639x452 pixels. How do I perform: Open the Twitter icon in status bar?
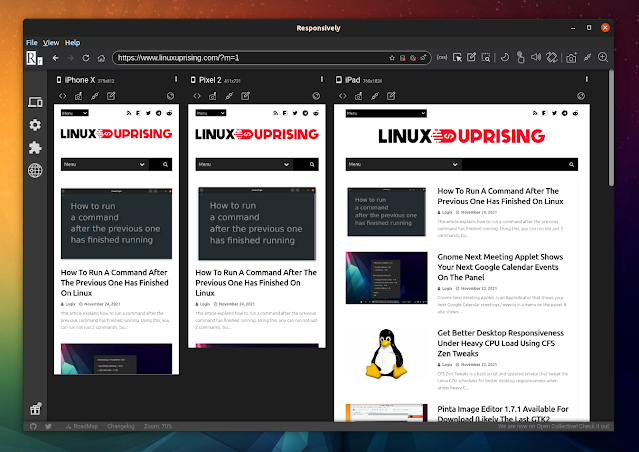tap(48, 426)
